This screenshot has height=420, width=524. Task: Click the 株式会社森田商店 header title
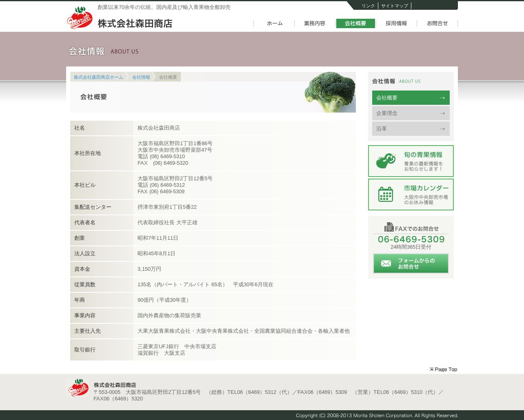(135, 24)
